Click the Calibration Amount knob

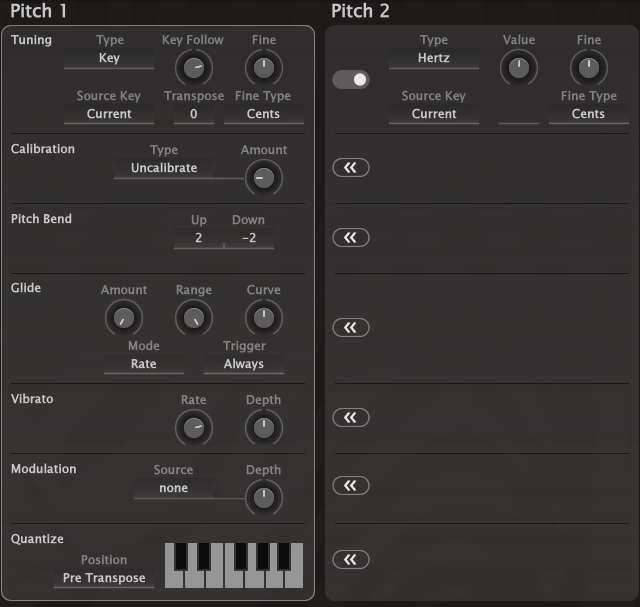264,178
